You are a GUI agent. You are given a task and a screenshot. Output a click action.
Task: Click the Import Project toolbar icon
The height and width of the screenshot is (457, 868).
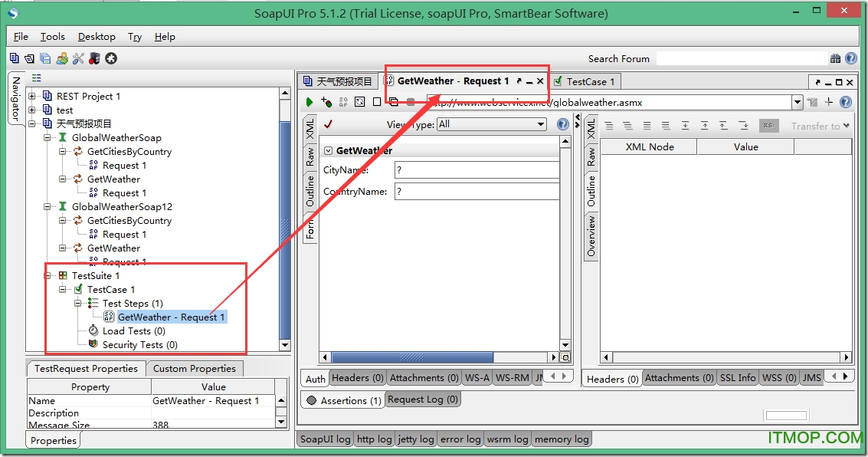pos(30,58)
